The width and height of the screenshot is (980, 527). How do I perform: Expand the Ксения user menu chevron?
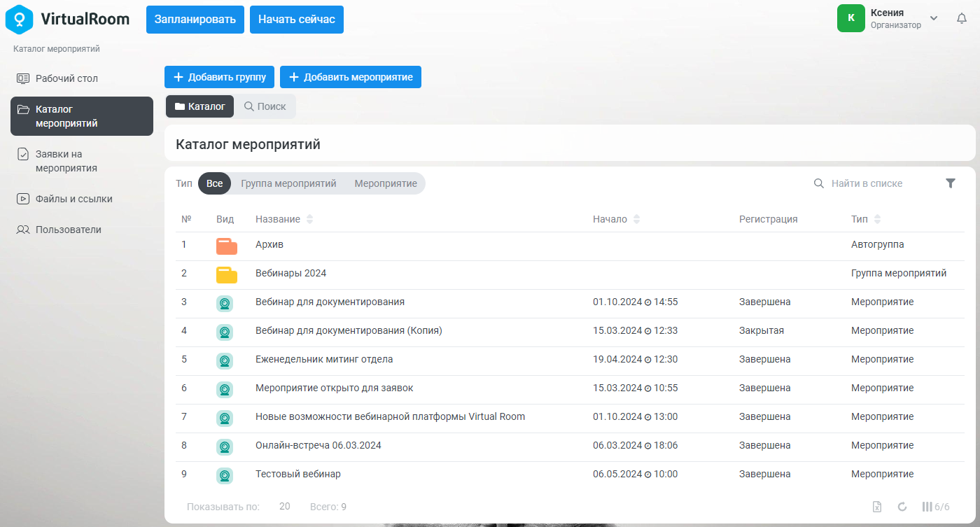934,18
